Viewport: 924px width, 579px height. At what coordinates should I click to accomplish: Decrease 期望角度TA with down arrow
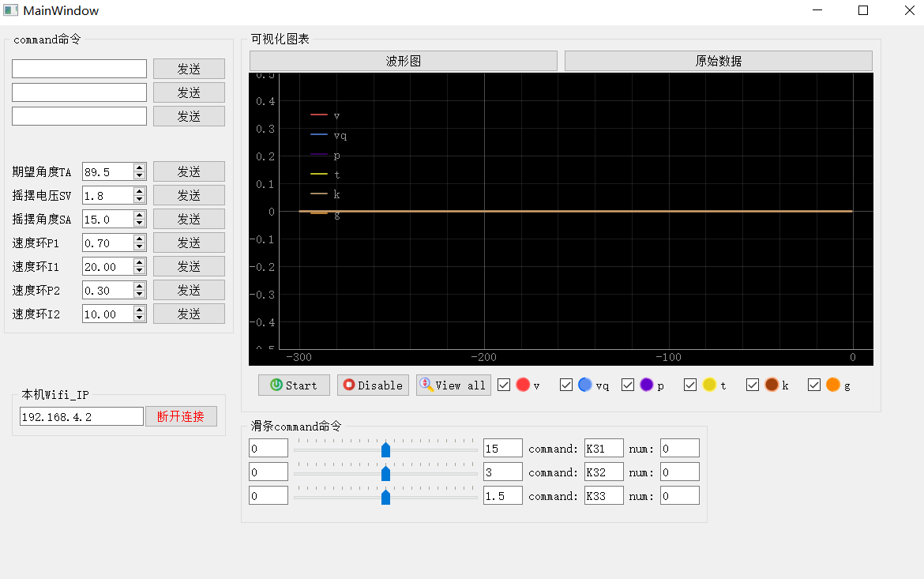click(x=140, y=175)
